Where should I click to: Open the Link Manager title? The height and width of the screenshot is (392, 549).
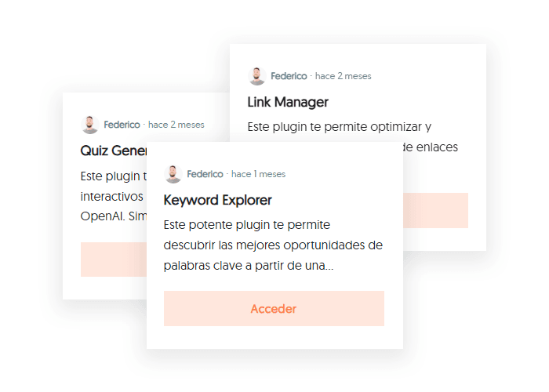[288, 102]
